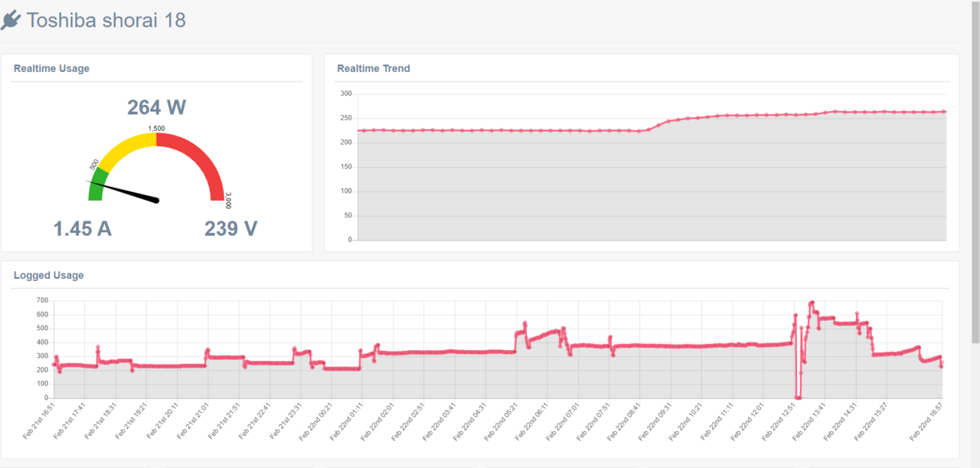This screenshot has width=980, height=468.
Task: Click the 50 y-axis label in Realtime Trend
Action: (348, 215)
